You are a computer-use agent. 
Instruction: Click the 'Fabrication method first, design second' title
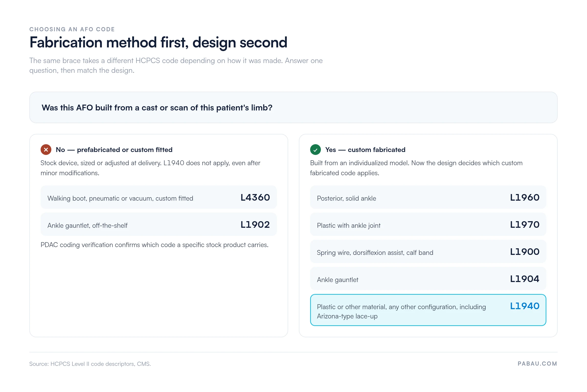pyautogui.click(x=158, y=43)
